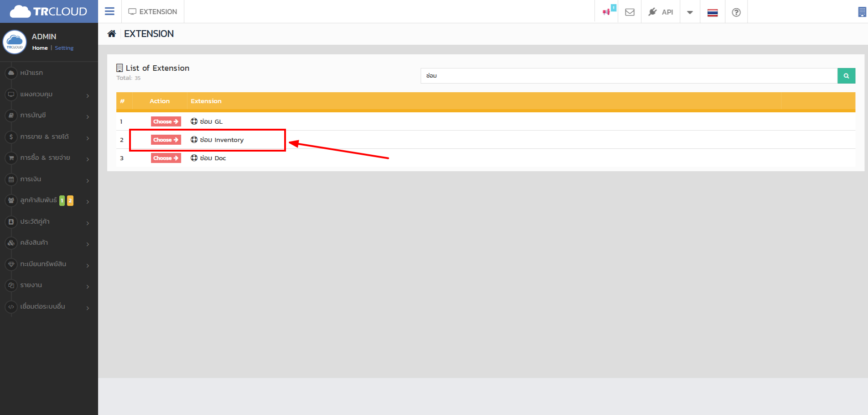Click the hamburger menu icon
Viewport: 868px width, 415px height.
[x=109, y=11]
